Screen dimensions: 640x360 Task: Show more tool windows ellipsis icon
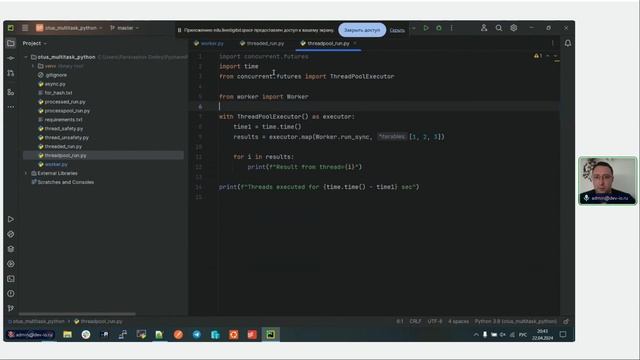(x=11, y=107)
